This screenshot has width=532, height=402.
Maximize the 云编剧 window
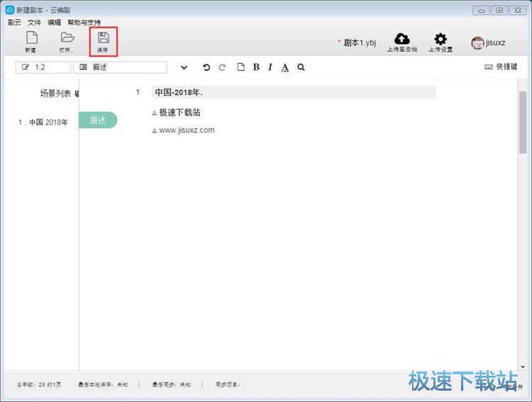(x=499, y=11)
